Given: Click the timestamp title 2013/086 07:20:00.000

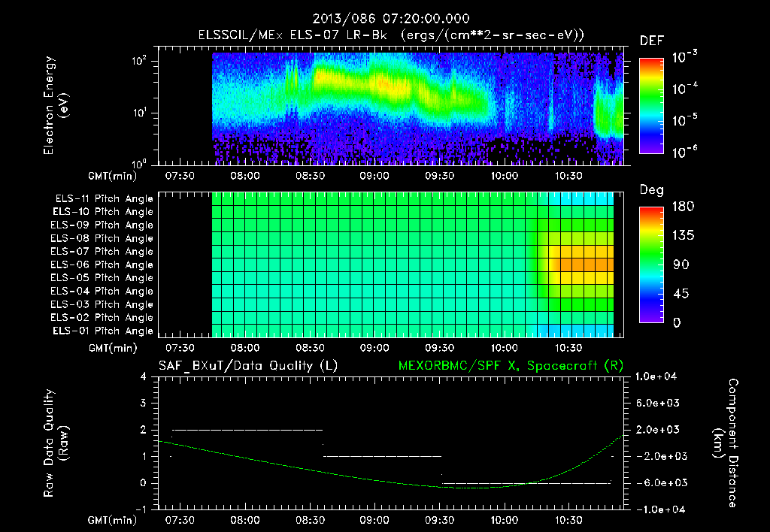Looking at the screenshot, I should coord(391,19).
